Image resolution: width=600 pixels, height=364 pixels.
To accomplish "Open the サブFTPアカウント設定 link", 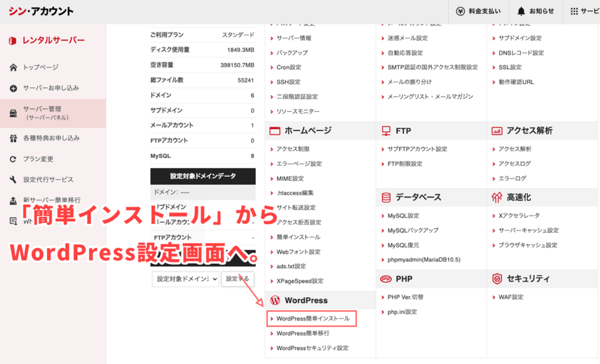I will [x=417, y=149].
